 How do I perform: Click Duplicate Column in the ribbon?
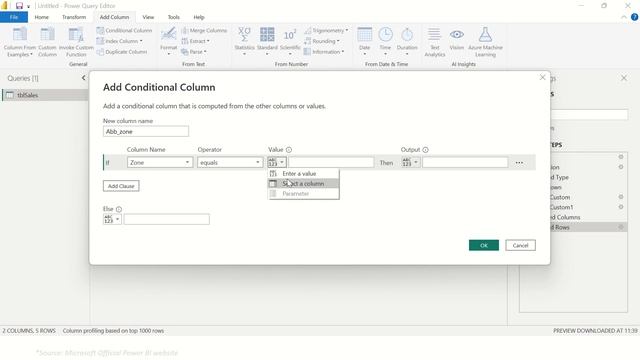(x=122, y=52)
